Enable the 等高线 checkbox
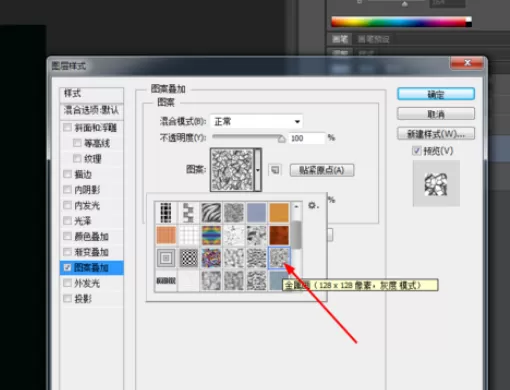The image size is (510, 390). click(77, 143)
